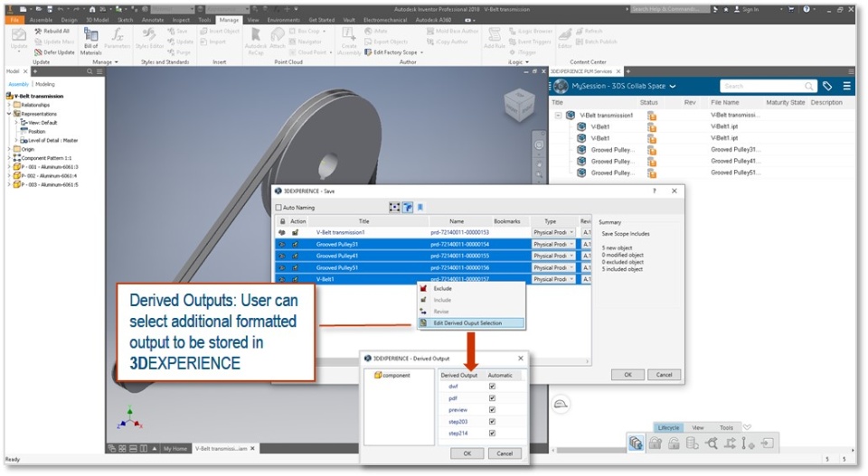This screenshot has height=476, width=868.
Task: Open the hamburger menu in 3DEXPERIENCE panel
Action: click(x=846, y=86)
